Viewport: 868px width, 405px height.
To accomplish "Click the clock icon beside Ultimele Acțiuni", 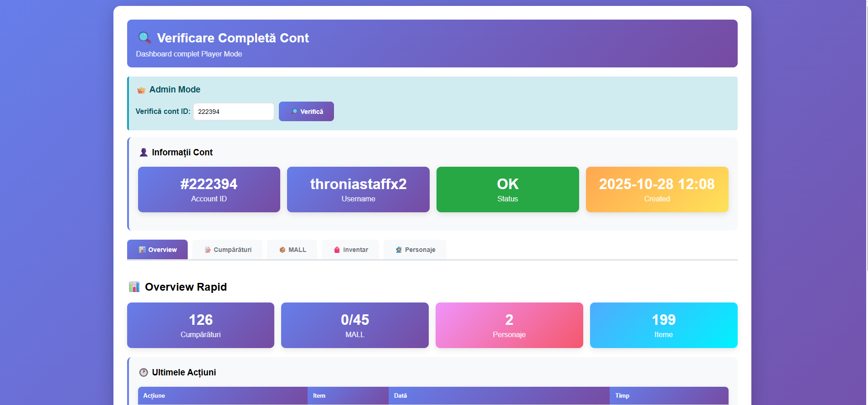I will pos(143,372).
